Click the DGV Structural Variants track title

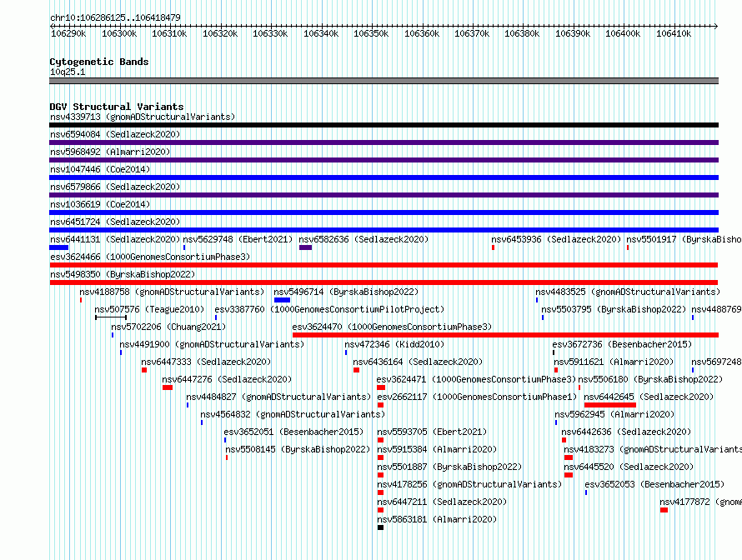click(x=117, y=107)
